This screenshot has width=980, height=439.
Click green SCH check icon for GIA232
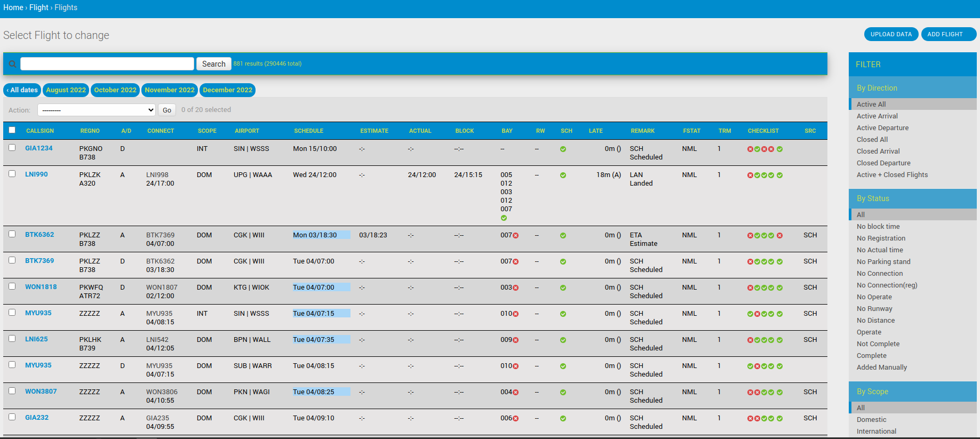coord(563,419)
